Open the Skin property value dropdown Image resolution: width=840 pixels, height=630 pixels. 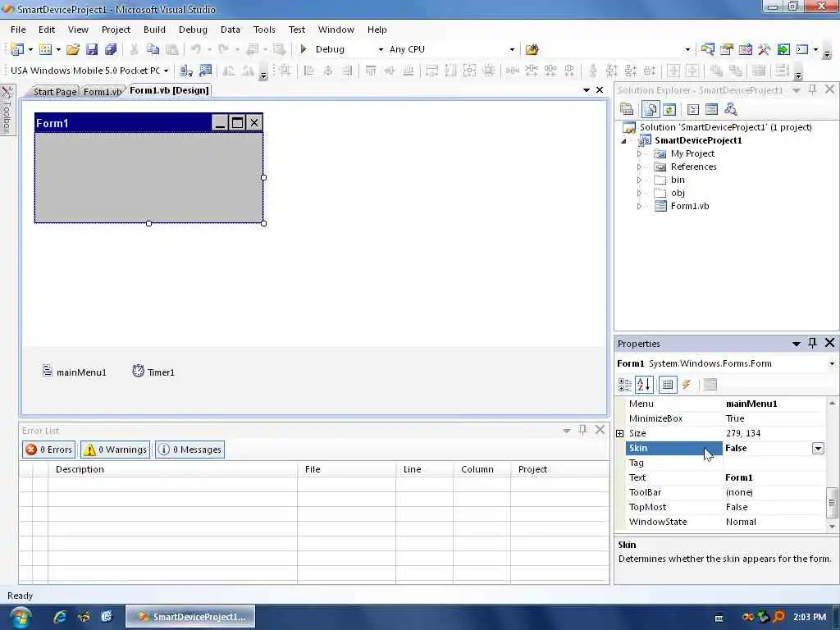818,449
